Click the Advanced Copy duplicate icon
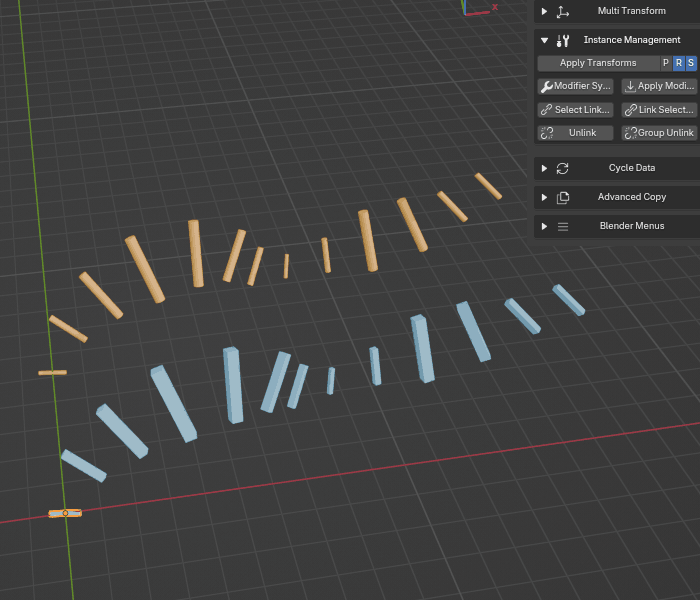 click(562, 197)
